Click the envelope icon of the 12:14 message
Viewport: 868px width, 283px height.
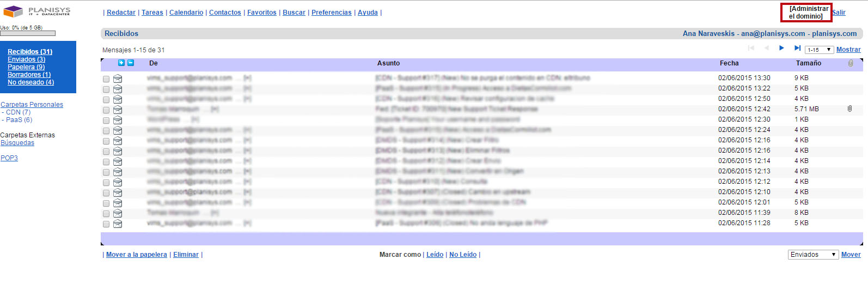(118, 161)
